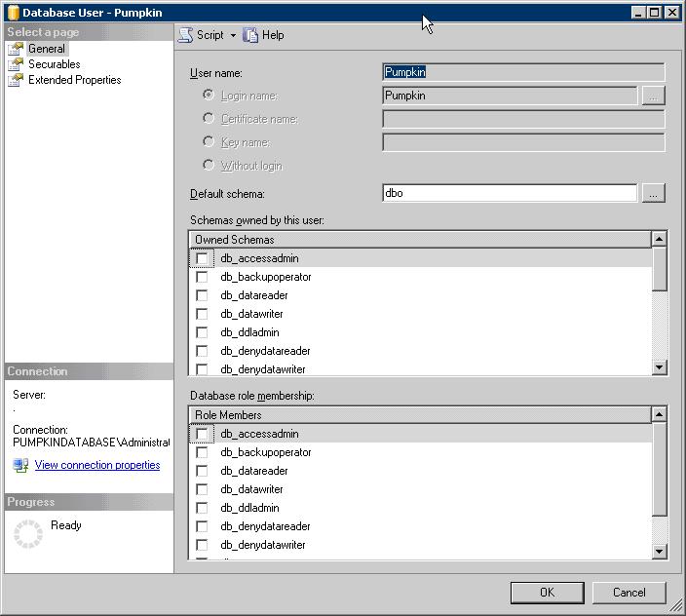Open the Securables page icon
The width and height of the screenshot is (686, 616).
16,64
